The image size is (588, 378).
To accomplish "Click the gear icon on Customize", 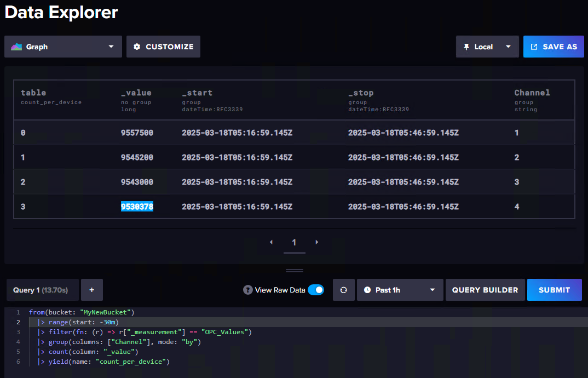I will click(x=137, y=47).
